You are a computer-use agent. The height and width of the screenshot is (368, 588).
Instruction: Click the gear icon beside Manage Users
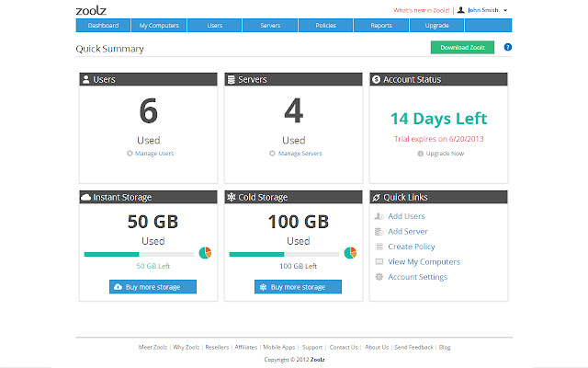[x=130, y=154]
